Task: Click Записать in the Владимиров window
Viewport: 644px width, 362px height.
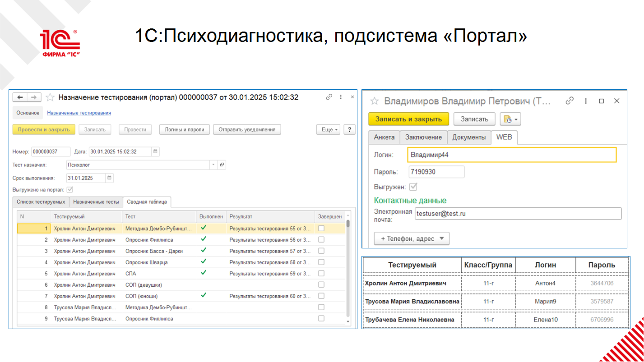Action: coord(474,119)
